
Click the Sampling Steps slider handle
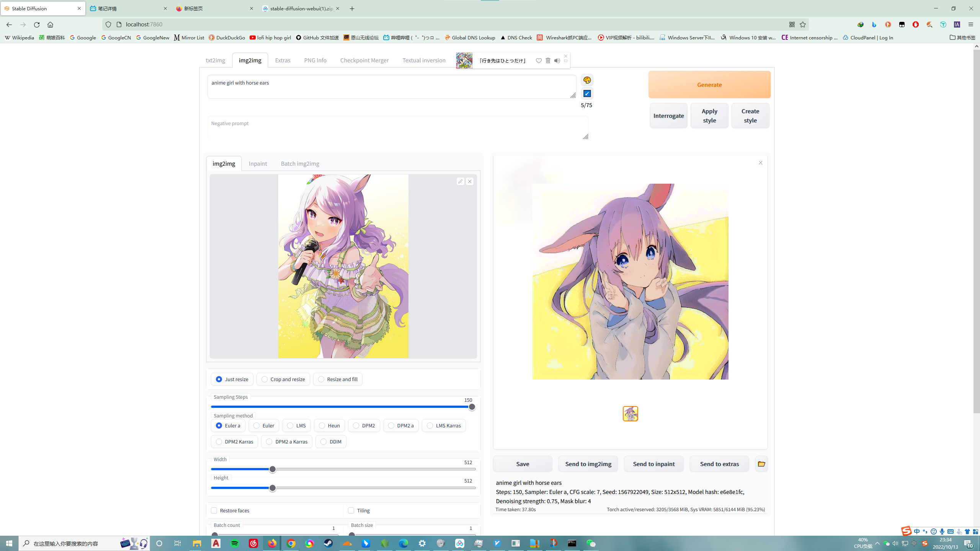[472, 407]
